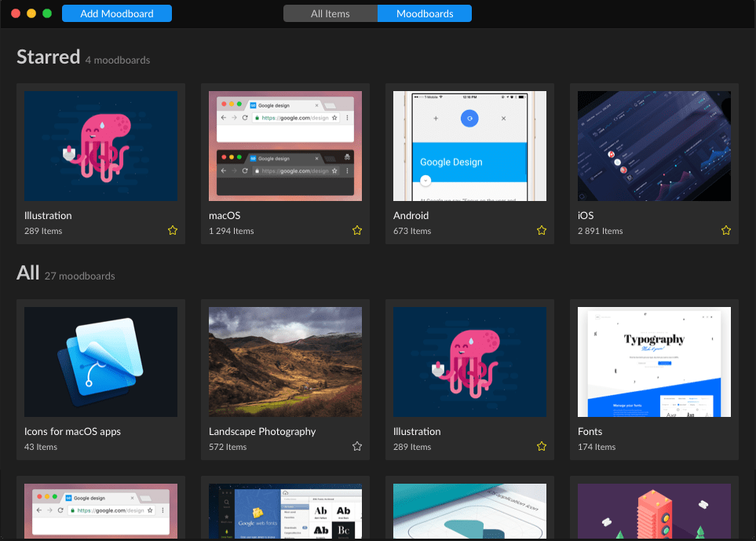The image size is (756, 541).
Task: Open the Icons for macOS apps thumbnail
Action: coord(100,362)
